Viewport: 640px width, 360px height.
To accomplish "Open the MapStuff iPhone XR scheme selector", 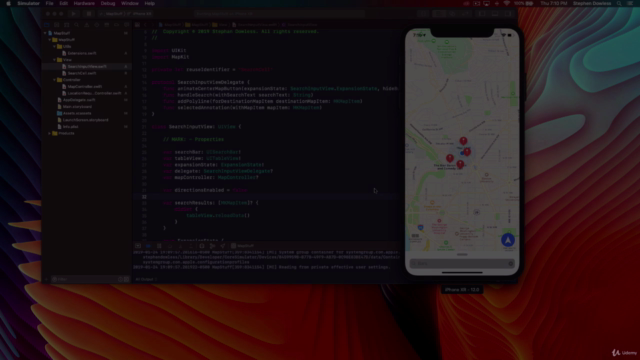I will point(125,13).
